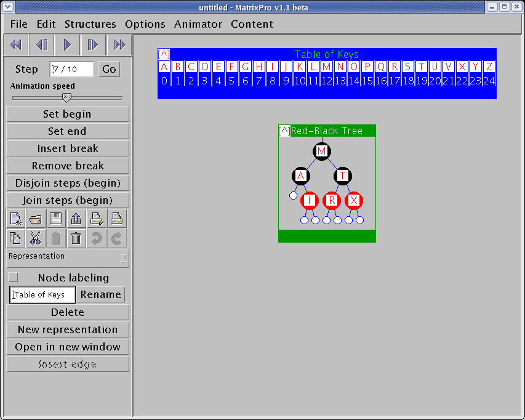Click the scissors Cut icon

tap(36, 238)
